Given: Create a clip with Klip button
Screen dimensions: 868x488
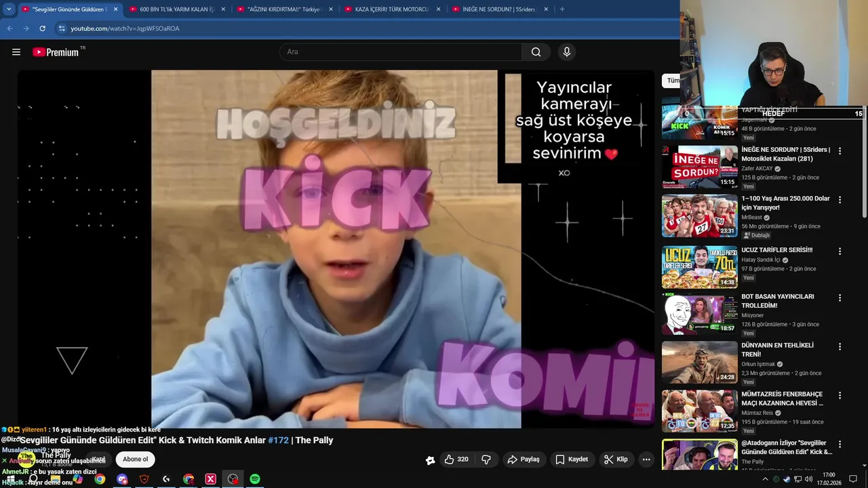Looking at the screenshot, I should [x=616, y=460].
